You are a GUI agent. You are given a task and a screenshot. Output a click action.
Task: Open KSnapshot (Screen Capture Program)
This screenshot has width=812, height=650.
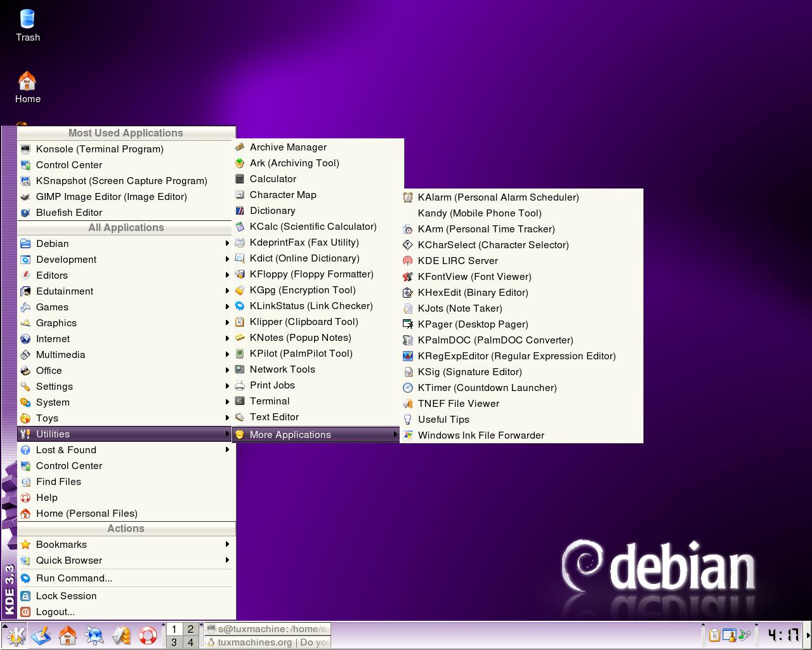[126, 181]
